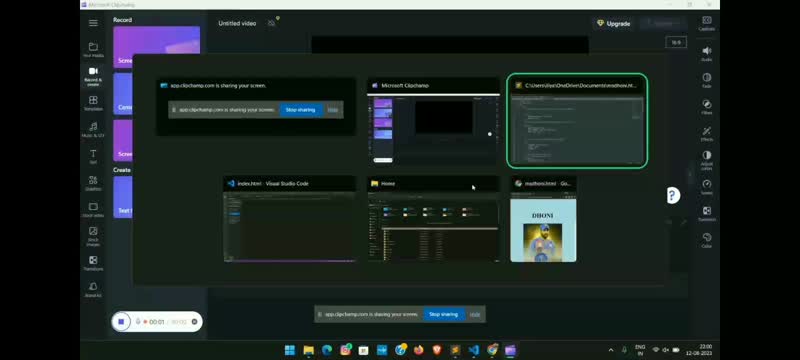Open the Audio properties icon
800x360 pixels.
(707, 54)
